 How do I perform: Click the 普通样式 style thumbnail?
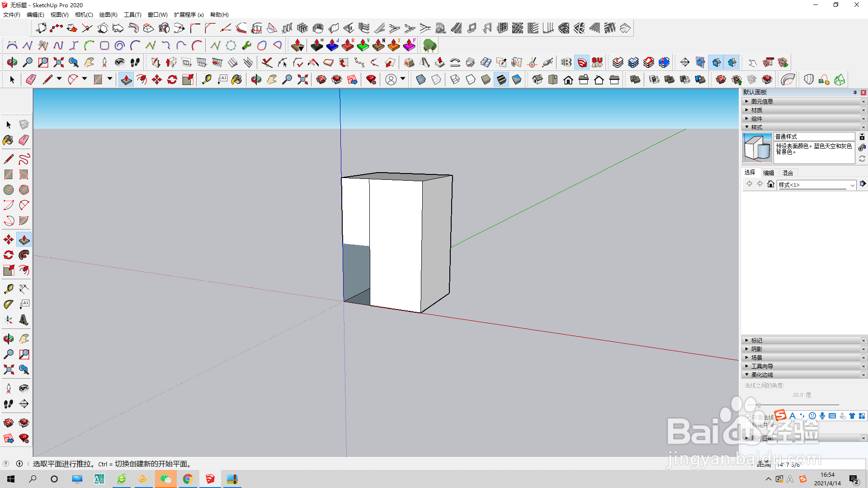pos(757,148)
